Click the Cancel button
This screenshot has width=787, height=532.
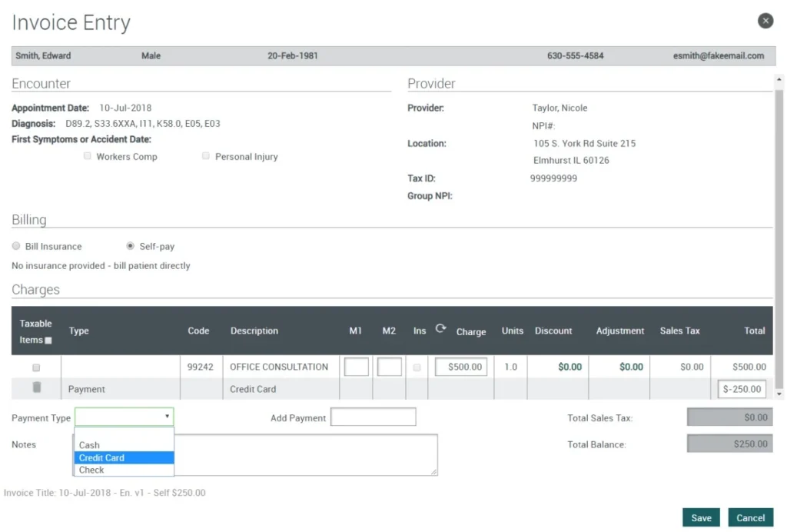pos(749,517)
